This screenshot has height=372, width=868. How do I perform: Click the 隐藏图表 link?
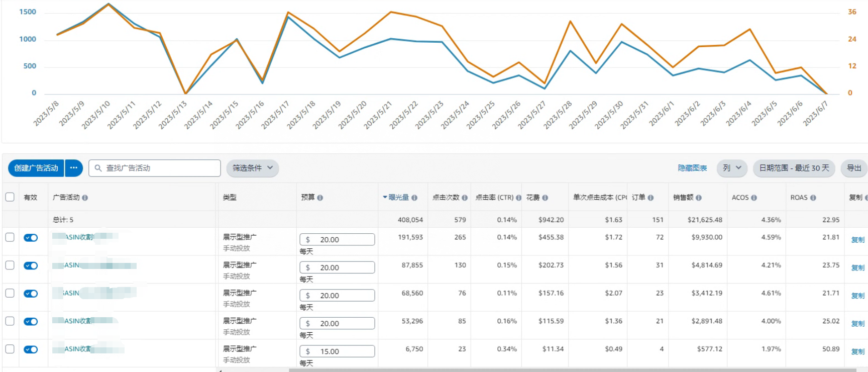(692, 168)
